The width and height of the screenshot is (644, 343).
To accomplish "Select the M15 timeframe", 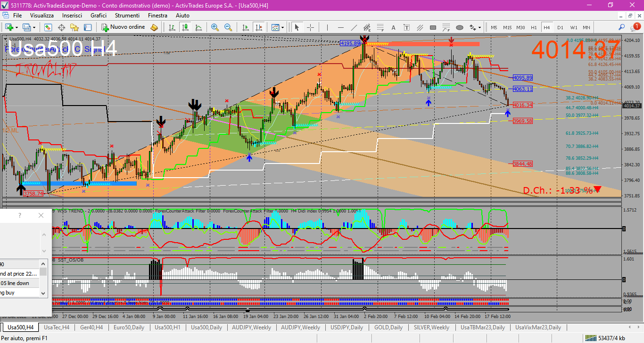I will (507, 27).
